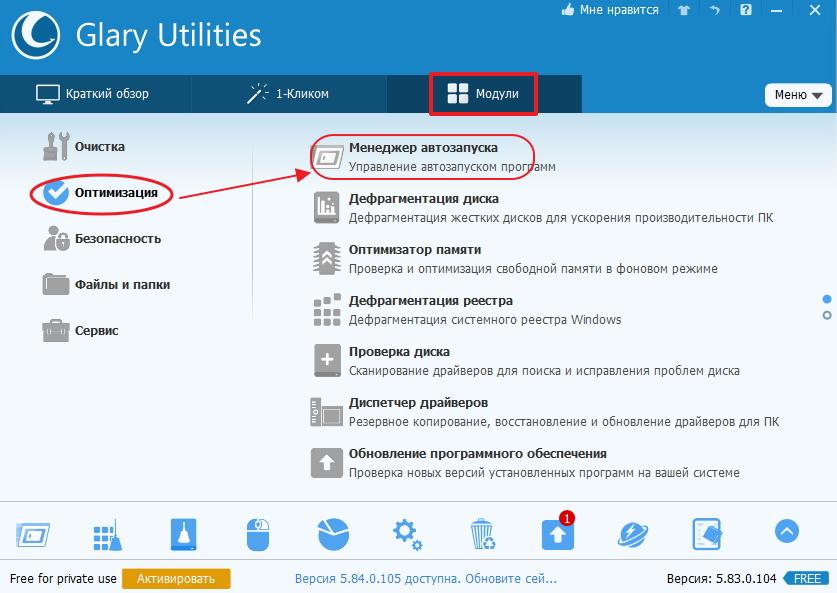
Task: Click the Версия: 5.83.0.104 status text
Action: coord(721,579)
